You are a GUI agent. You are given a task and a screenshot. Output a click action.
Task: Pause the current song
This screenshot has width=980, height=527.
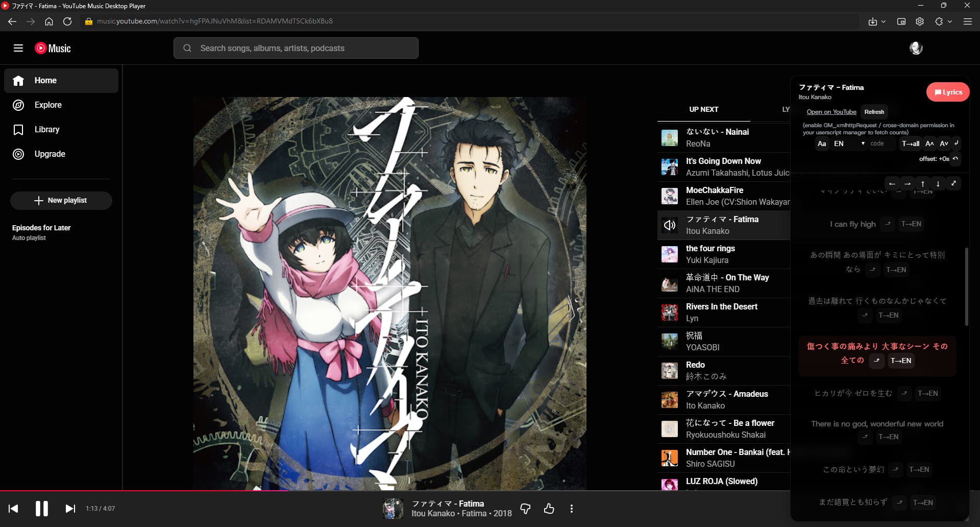pos(42,509)
